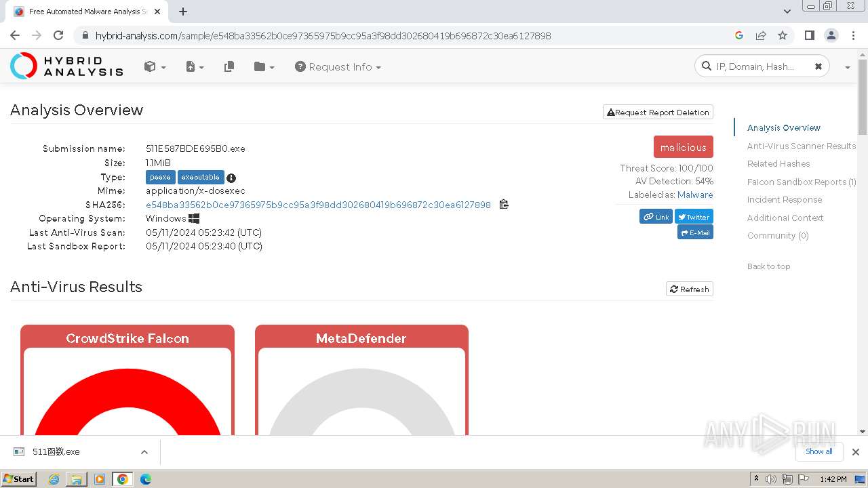Screen dimensions: 868x488
Task: Expand download item options chevron
Action: 144,452
